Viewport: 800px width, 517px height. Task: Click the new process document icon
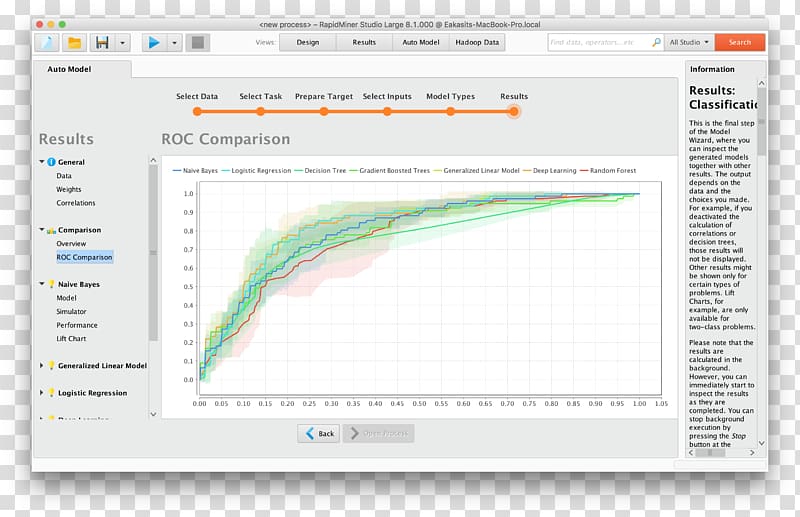coord(47,42)
